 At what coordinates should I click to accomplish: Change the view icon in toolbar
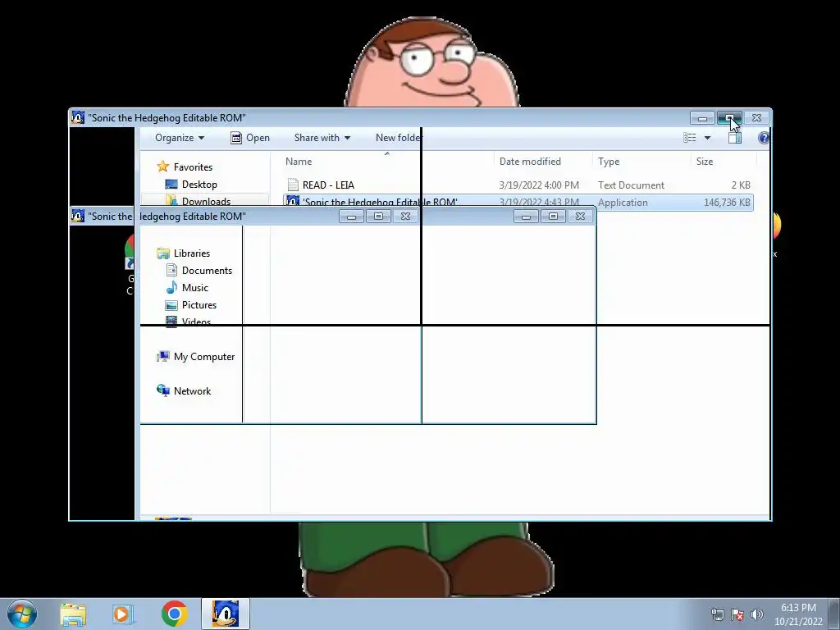tap(689, 138)
